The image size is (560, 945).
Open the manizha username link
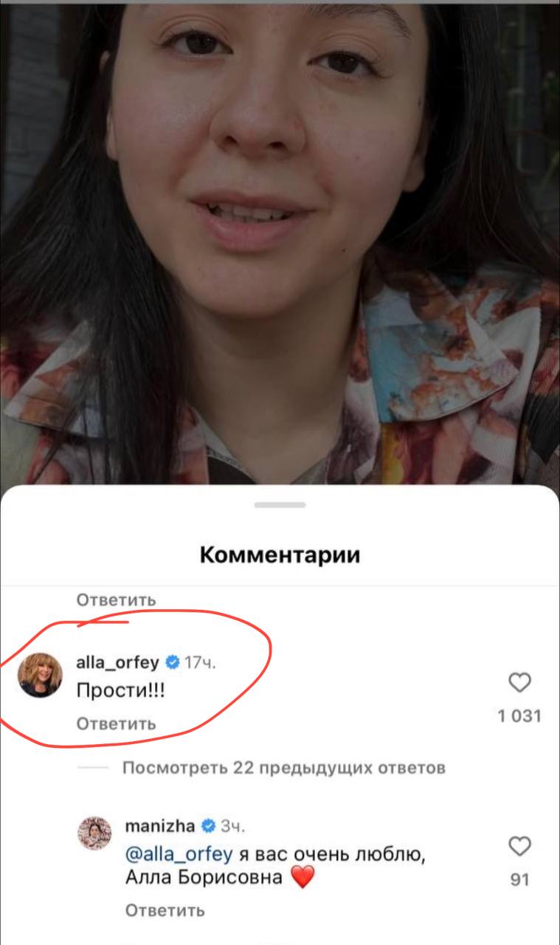(160, 825)
